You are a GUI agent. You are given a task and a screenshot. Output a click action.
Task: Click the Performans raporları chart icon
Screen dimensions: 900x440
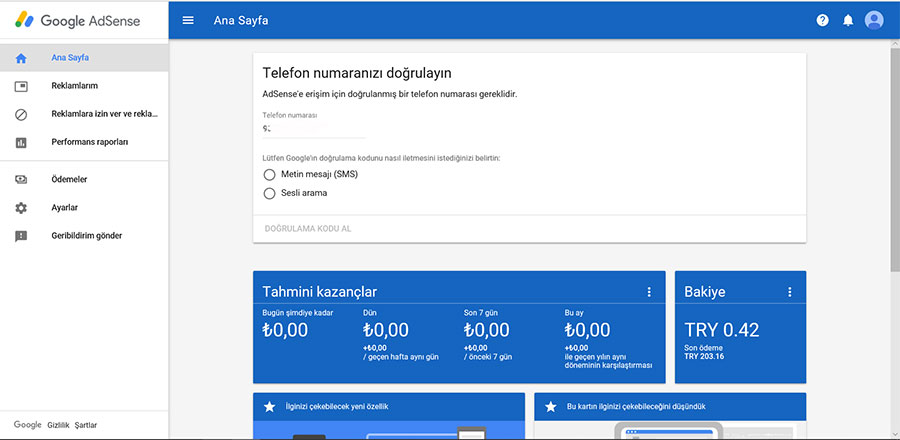pyautogui.click(x=21, y=142)
